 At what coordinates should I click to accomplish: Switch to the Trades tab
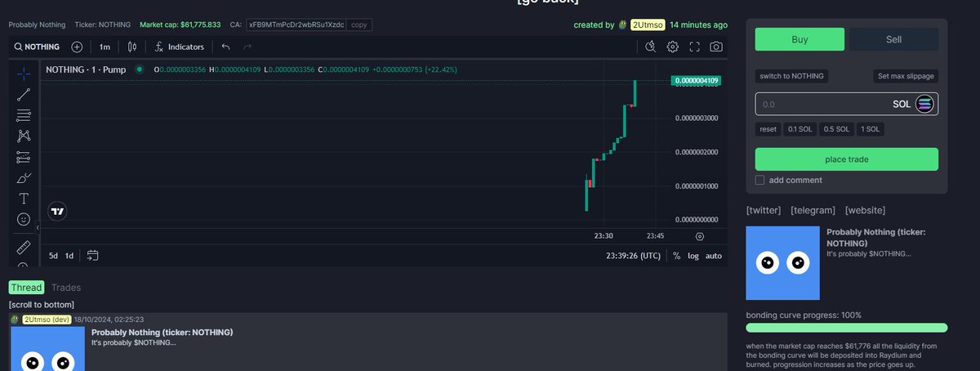click(66, 288)
